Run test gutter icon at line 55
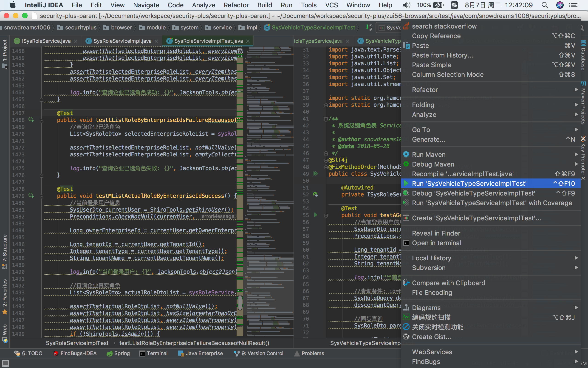The height and width of the screenshot is (368, 588). tap(315, 215)
